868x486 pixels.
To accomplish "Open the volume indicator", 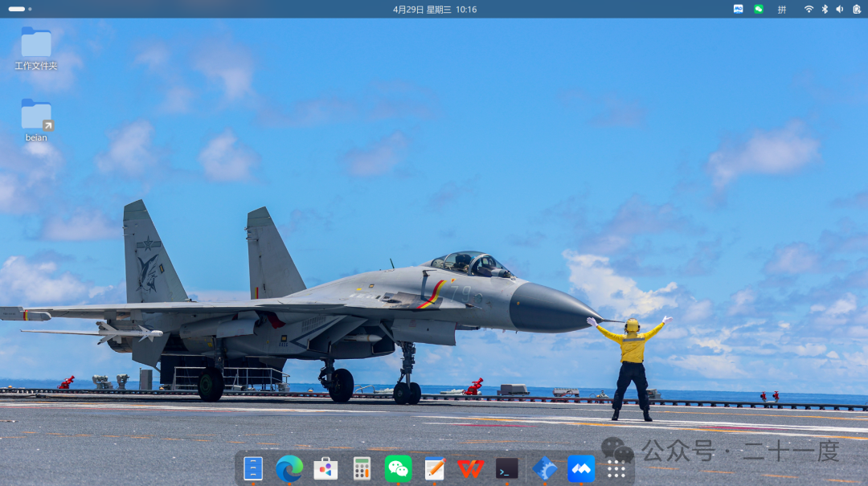I will pos(840,9).
